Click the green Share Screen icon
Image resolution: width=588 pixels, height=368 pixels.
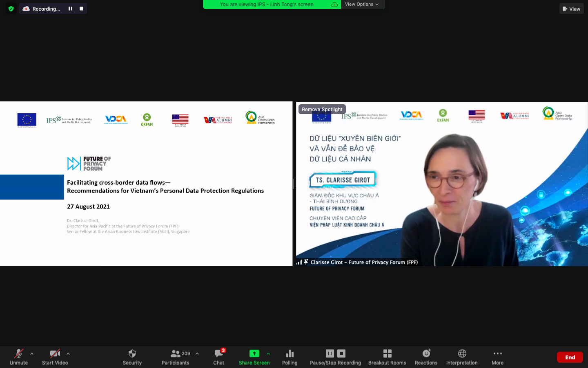[254, 354]
